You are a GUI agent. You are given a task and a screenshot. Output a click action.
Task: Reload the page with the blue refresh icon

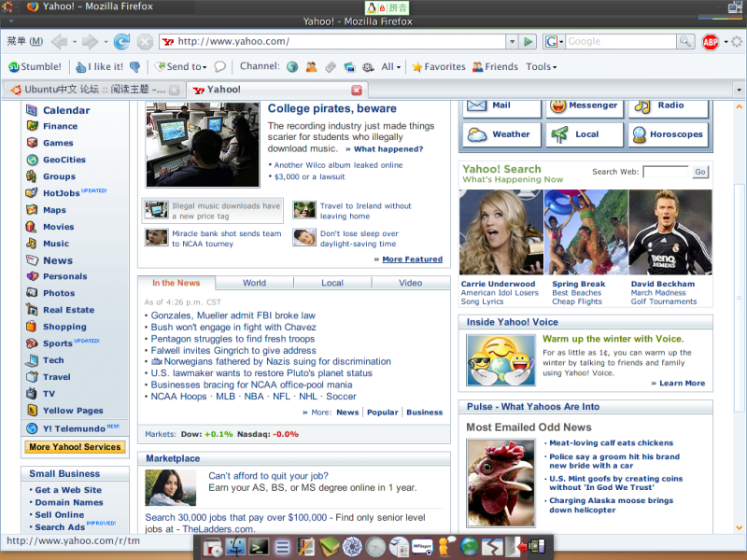tap(122, 42)
